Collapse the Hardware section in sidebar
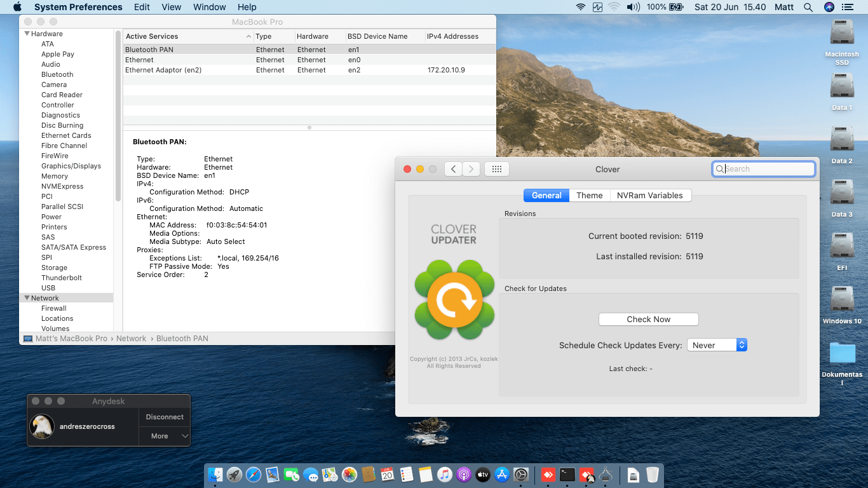 pos(27,34)
